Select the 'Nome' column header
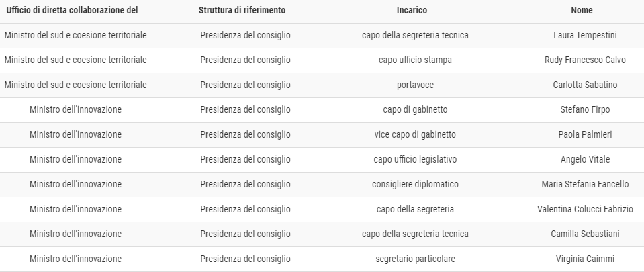The image size is (644, 272). [582, 10]
